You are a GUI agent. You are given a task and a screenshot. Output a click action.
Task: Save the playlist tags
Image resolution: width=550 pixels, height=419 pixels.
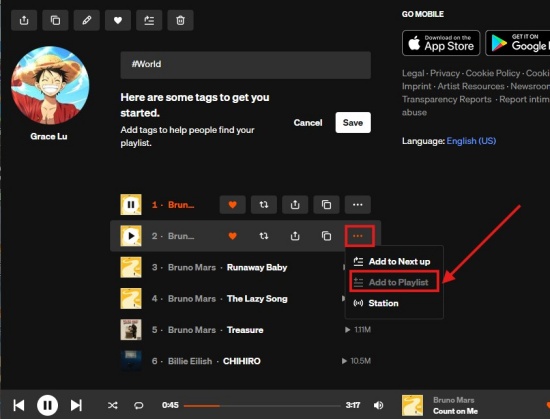(x=353, y=122)
